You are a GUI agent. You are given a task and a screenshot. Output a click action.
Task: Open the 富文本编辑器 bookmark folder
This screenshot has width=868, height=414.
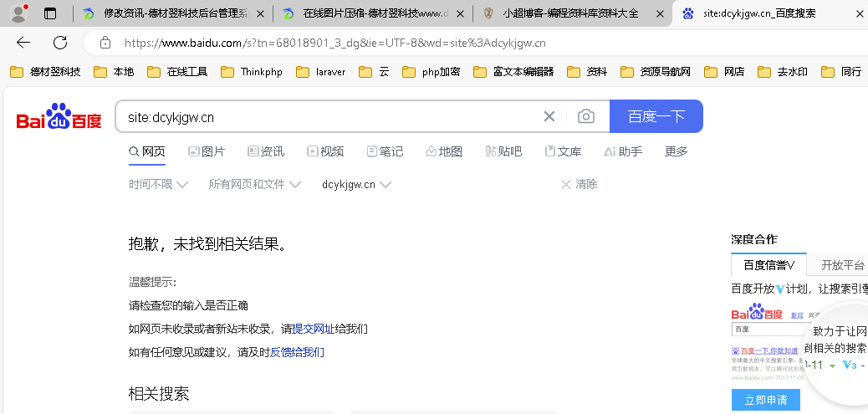513,71
